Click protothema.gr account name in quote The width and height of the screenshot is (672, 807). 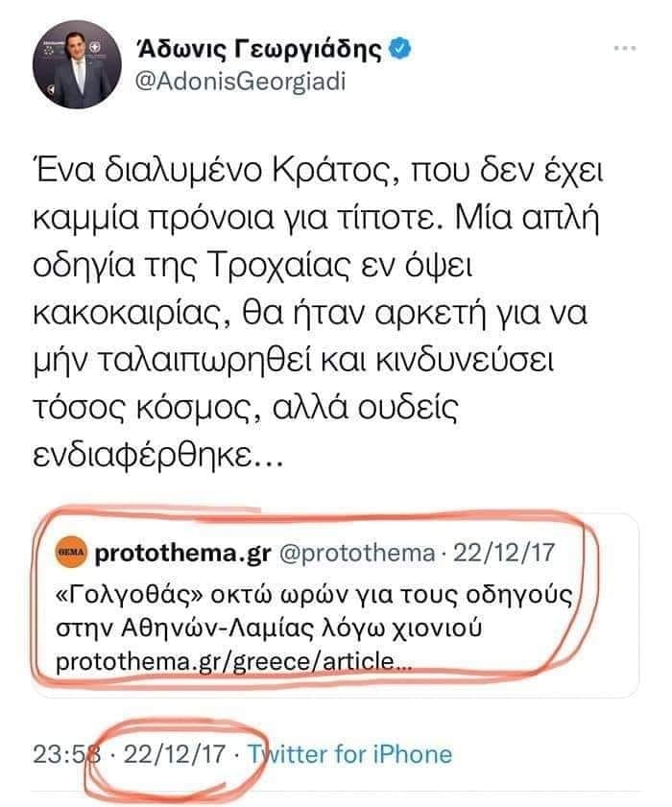tap(182, 554)
